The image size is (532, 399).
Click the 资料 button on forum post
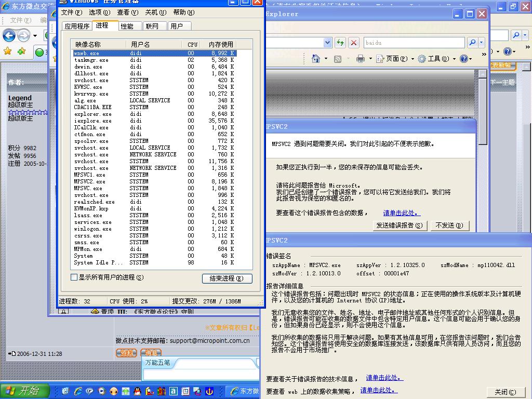tap(126, 353)
